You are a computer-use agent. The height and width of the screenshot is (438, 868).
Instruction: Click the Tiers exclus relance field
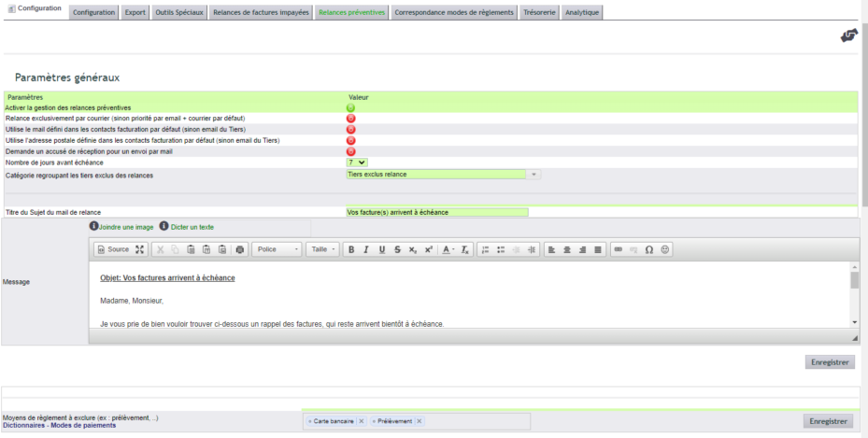point(436,175)
